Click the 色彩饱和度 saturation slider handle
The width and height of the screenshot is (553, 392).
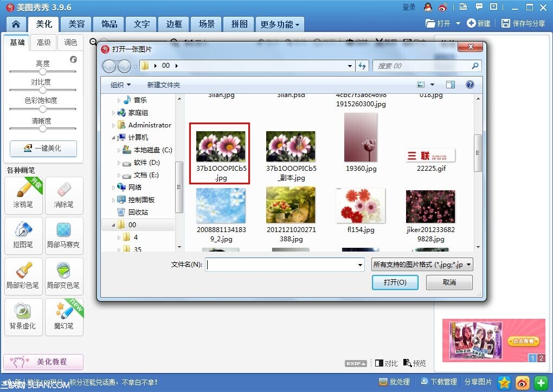pos(43,109)
